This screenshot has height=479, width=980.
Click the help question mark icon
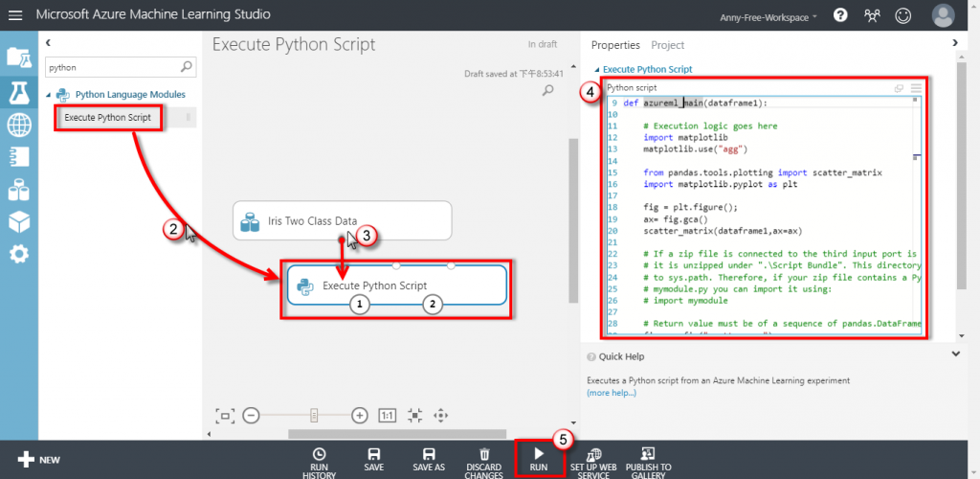[840, 15]
